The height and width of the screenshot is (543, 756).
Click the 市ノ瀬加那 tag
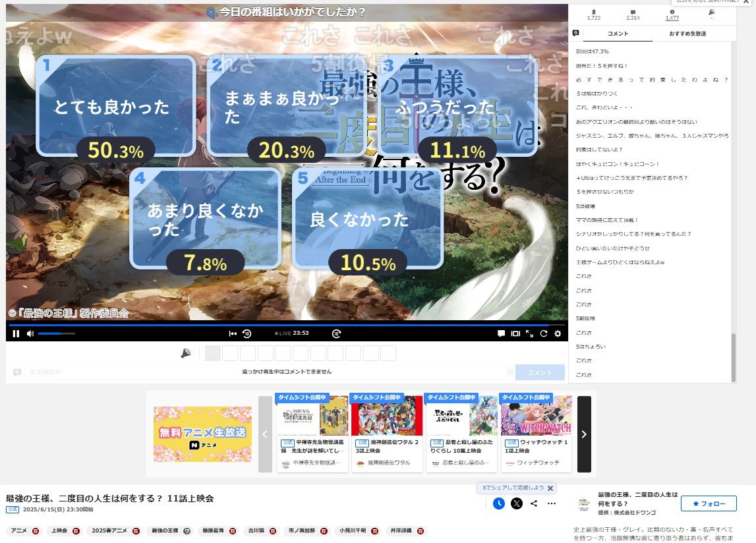click(302, 530)
